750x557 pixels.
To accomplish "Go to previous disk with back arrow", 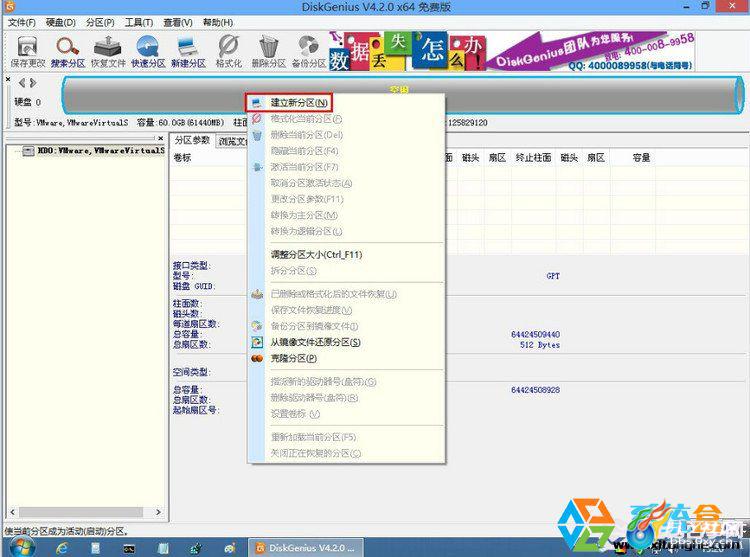I will pos(22,83).
